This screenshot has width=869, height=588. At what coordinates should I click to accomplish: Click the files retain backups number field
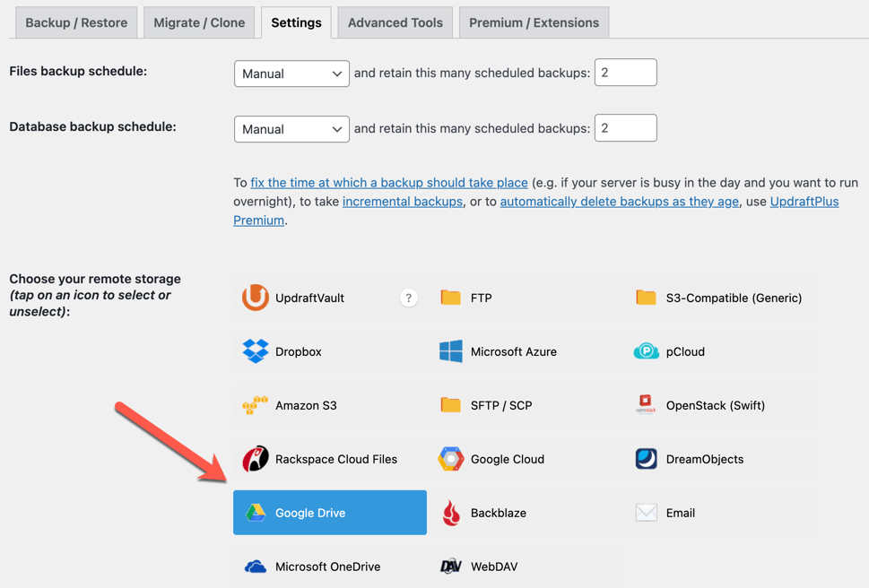point(625,73)
